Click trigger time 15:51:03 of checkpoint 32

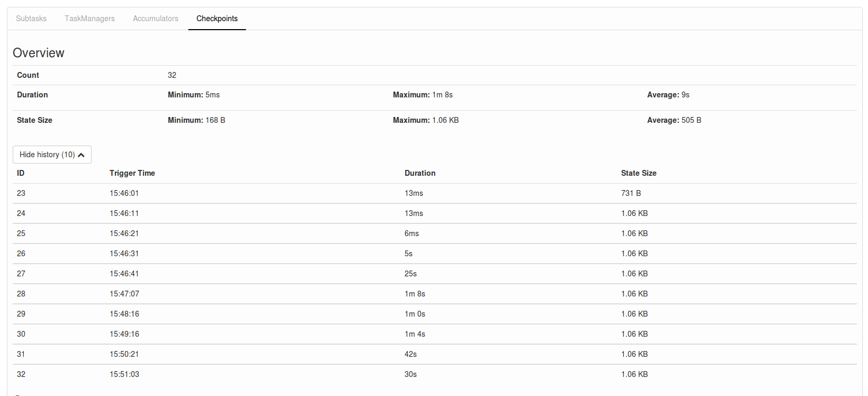coord(124,374)
